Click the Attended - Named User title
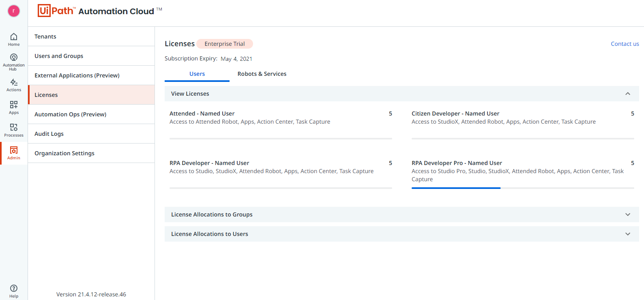Image resolution: width=644 pixels, height=300 pixels. click(x=202, y=114)
